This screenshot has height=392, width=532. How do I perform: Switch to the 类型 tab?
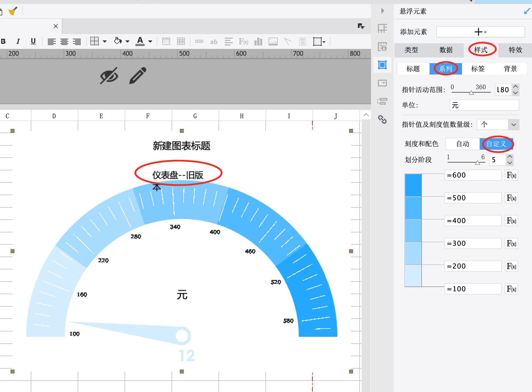(x=411, y=50)
